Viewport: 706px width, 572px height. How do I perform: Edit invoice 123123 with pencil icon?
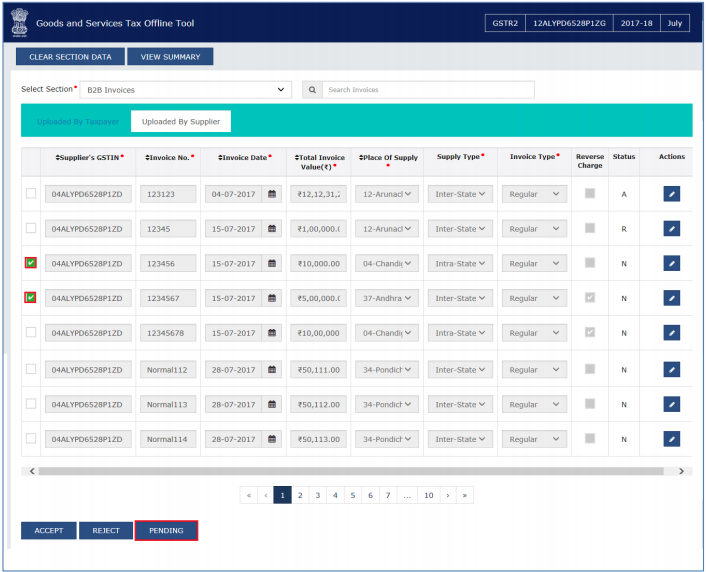coord(671,194)
